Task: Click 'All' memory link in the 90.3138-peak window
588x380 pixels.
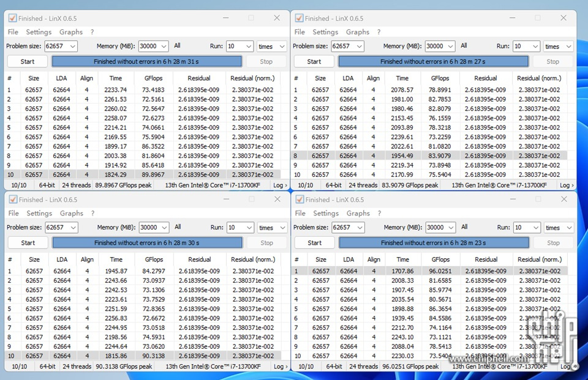Action: (178, 227)
